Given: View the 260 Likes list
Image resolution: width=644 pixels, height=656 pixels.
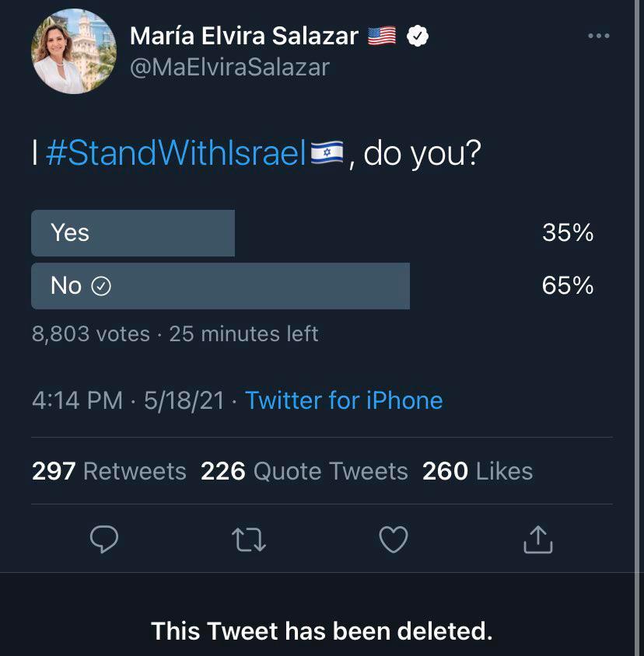Looking at the screenshot, I should [x=477, y=471].
